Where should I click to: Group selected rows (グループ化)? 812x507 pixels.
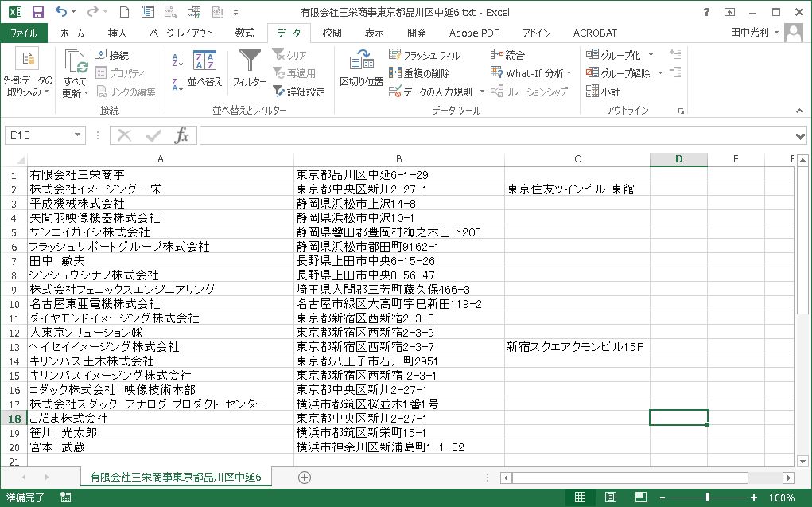pyautogui.click(x=613, y=54)
